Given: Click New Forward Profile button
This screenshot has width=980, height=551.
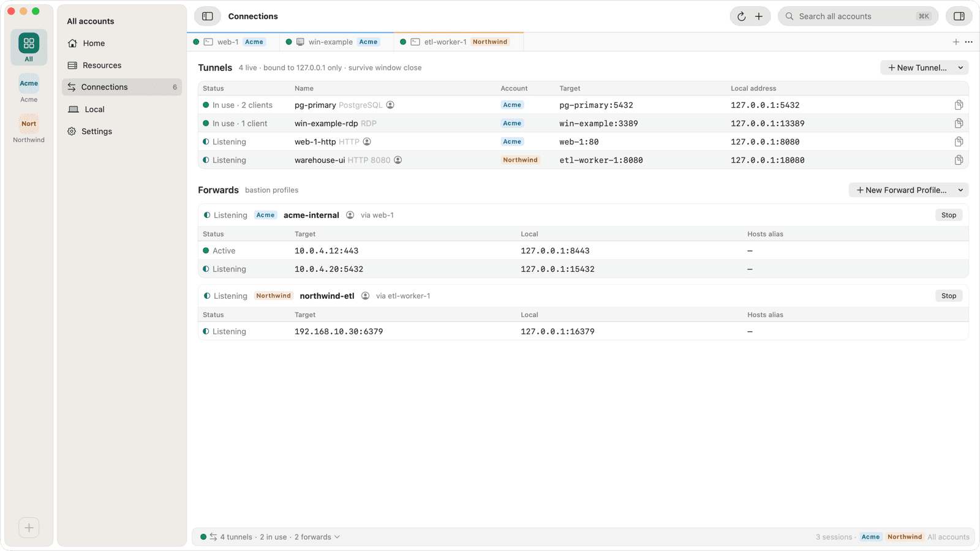Looking at the screenshot, I should (x=901, y=190).
